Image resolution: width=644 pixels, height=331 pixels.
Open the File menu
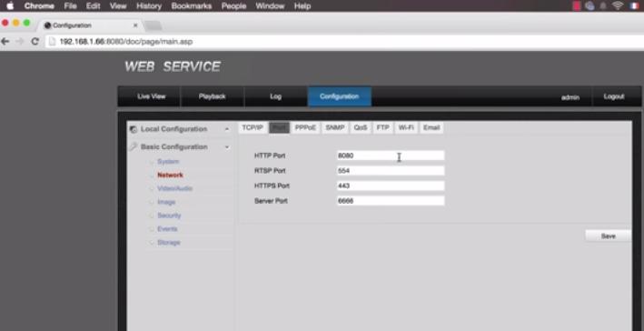[70, 6]
